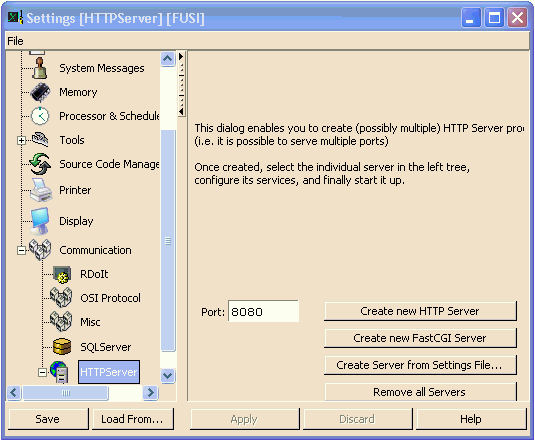Click the Display monitor icon
Image resolution: width=535 pixels, height=440 pixels.
[40, 221]
